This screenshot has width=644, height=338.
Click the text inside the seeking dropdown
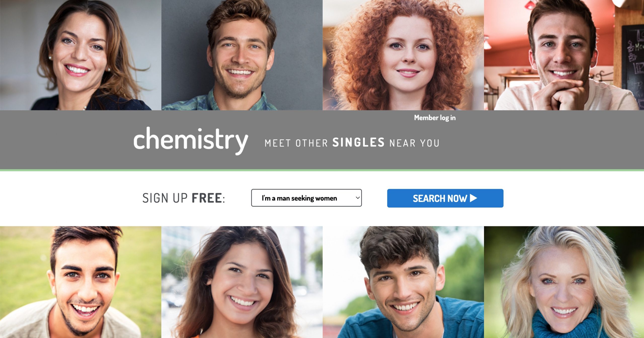pos(299,198)
